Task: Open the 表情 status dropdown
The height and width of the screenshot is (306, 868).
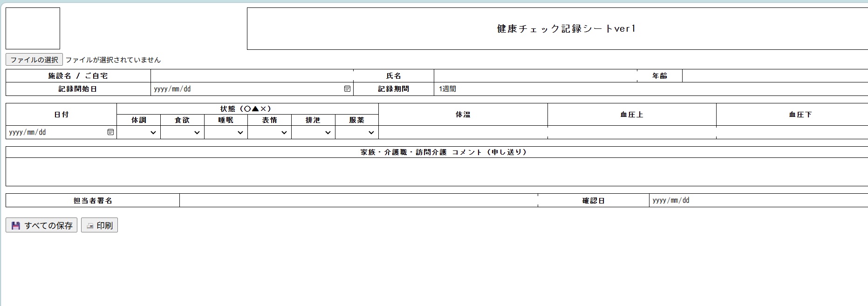Action: 269,133
